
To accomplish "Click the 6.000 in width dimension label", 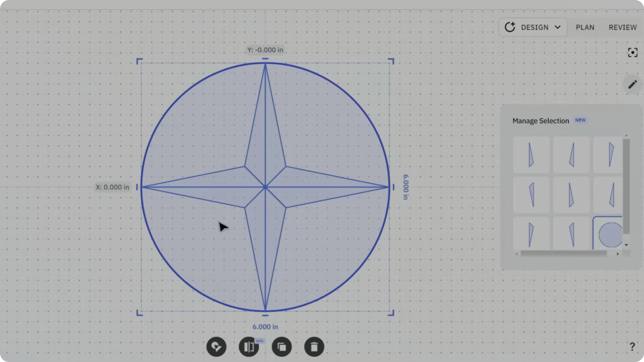I will coord(265,326).
